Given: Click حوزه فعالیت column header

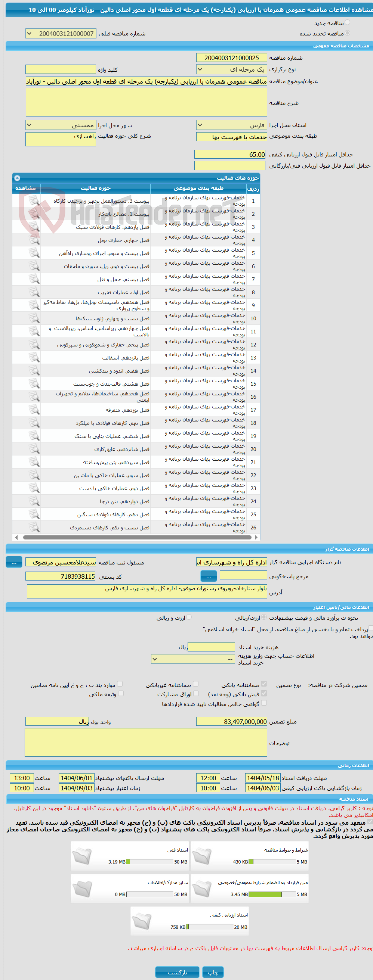Looking at the screenshot, I should coord(95,188).
